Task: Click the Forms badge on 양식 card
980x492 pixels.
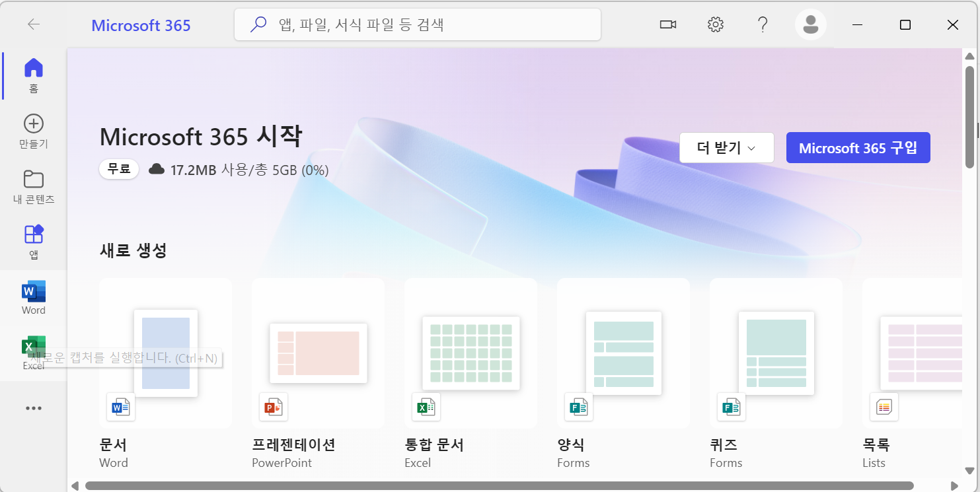Action: [x=579, y=407]
